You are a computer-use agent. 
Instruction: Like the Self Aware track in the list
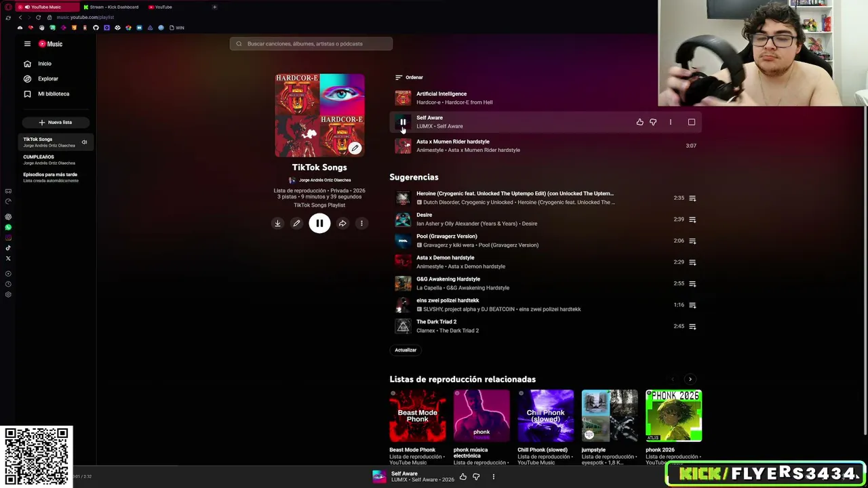click(x=639, y=122)
